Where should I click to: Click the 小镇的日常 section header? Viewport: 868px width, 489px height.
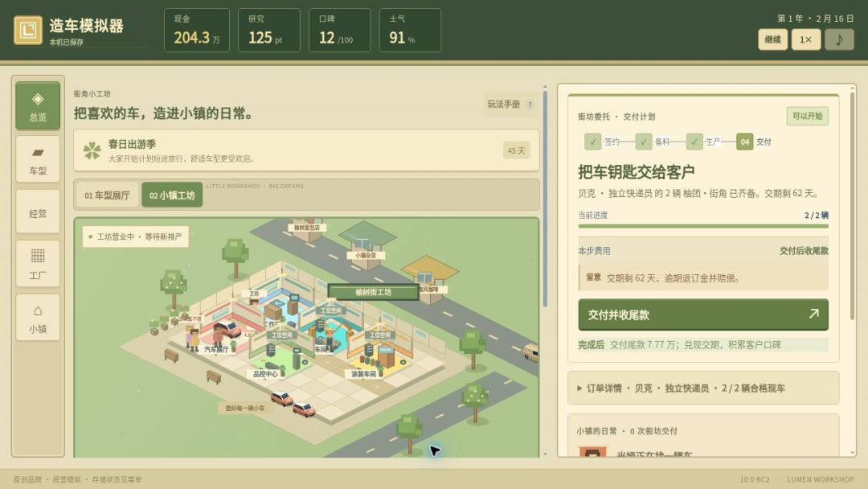pos(627,431)
